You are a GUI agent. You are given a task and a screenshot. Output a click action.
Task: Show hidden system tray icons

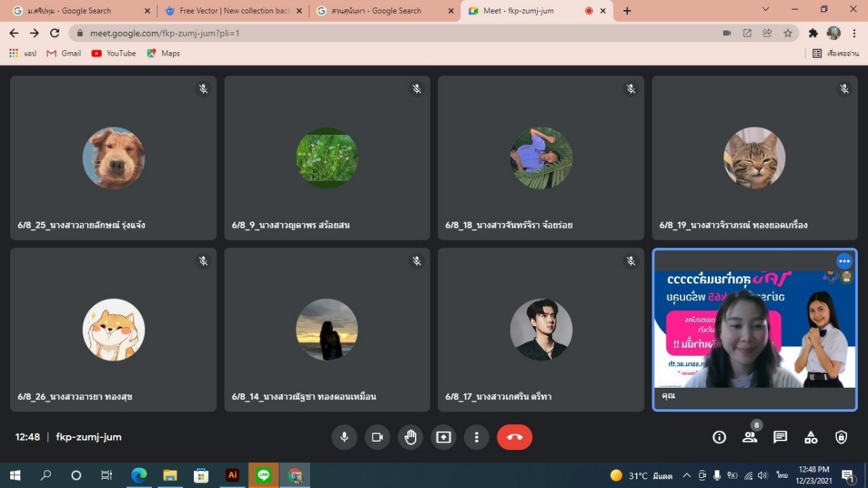click(686, 475)
